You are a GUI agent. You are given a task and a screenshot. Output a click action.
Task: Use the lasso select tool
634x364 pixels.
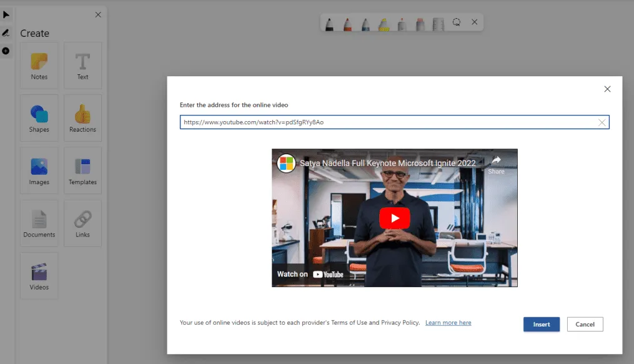pos(457,22)
